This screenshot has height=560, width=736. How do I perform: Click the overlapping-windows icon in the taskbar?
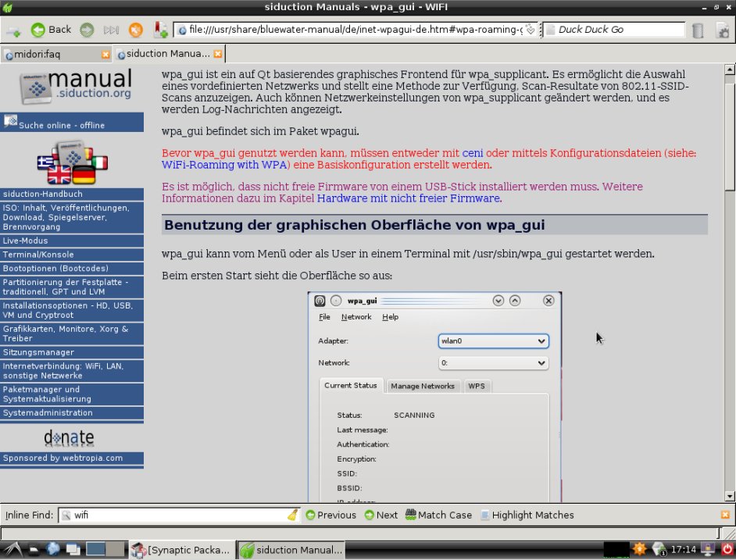point(73,549)
